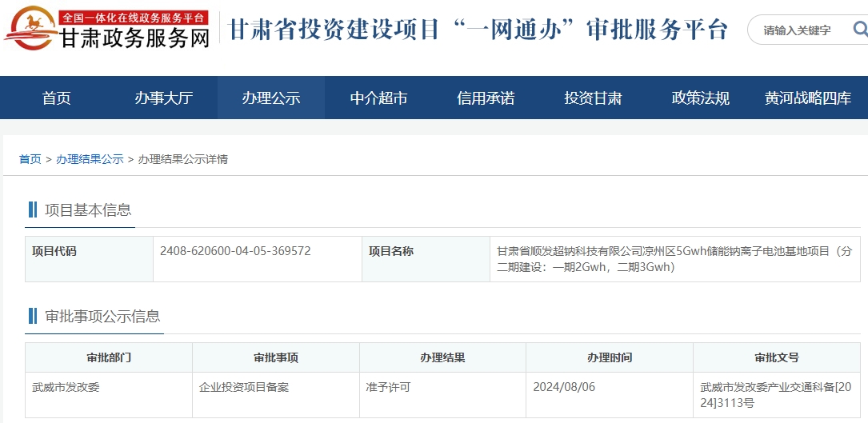The image size is (868, 423).
Task: Click the search magnifier icon
Action: 860,30
